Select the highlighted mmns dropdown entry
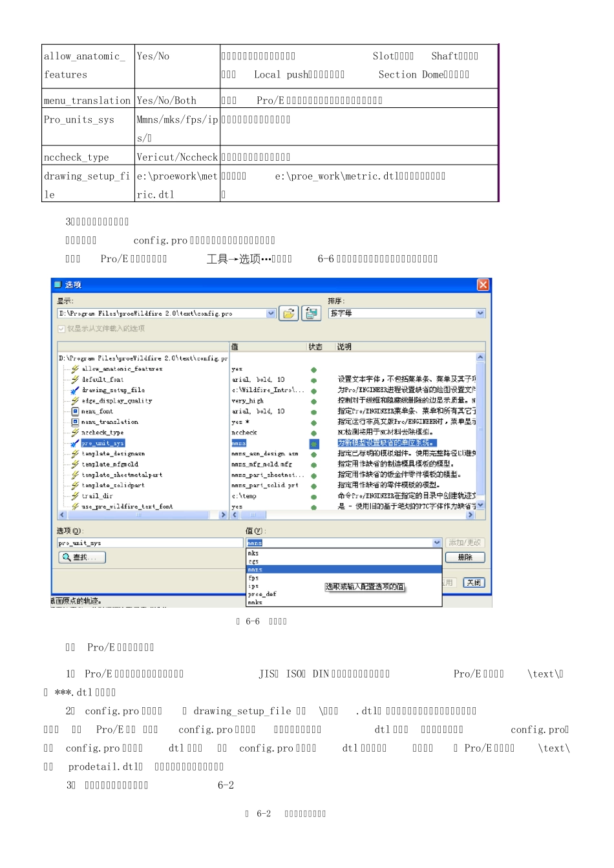 click(344, 570)
